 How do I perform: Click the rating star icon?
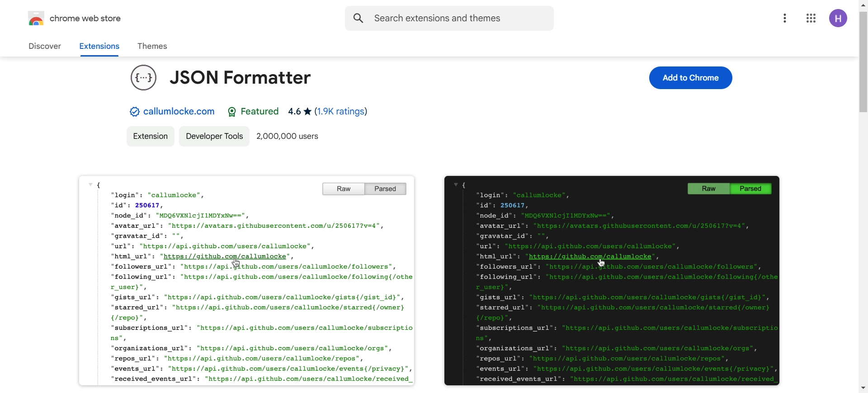pos(307,112)
